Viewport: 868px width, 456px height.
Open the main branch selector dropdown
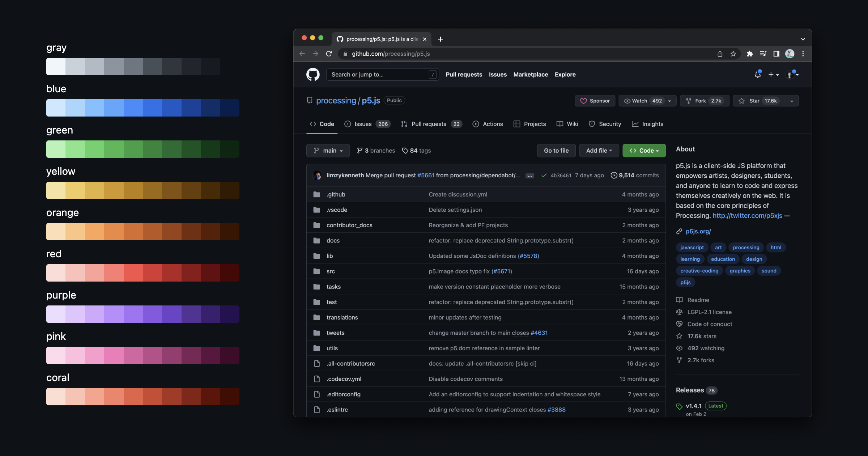pos(328,151)
